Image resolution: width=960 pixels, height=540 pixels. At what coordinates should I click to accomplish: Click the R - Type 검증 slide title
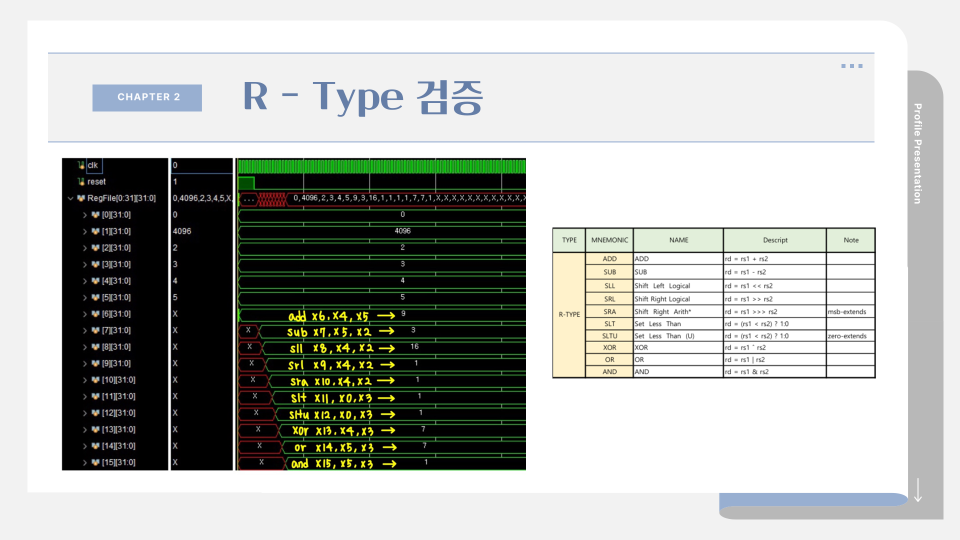363,97
